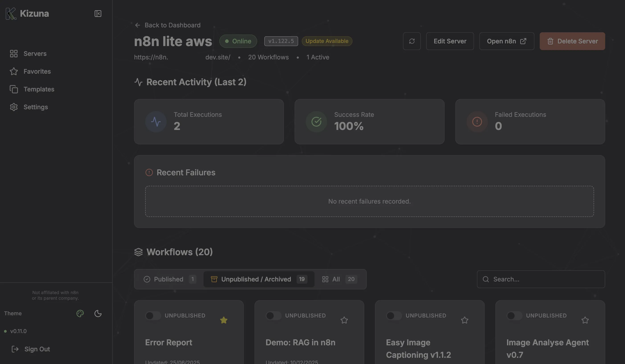Viewport: 625px width, 364px height.
Task: Toggle Error Report workflow publish switch
Action: click(153, 316)
